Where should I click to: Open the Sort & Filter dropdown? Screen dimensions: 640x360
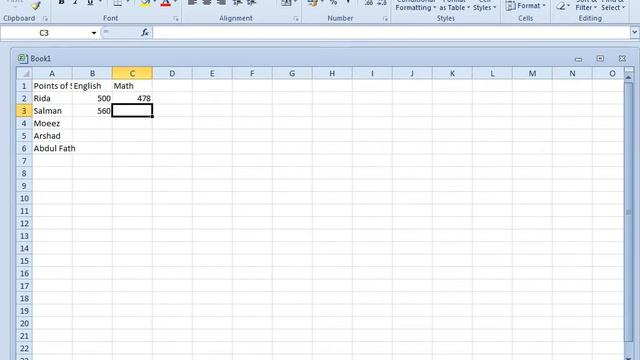pos(586,5)
